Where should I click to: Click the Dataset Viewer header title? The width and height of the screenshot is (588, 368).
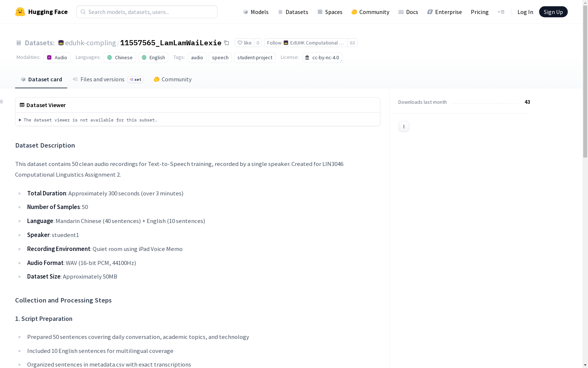pyautogui.click(x=46, y=105)
